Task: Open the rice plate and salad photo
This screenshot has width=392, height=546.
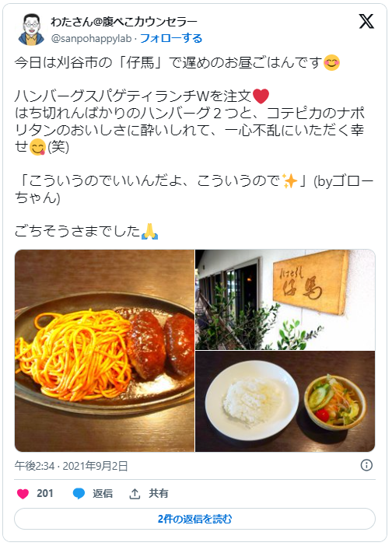Action: tap(285, 401)
